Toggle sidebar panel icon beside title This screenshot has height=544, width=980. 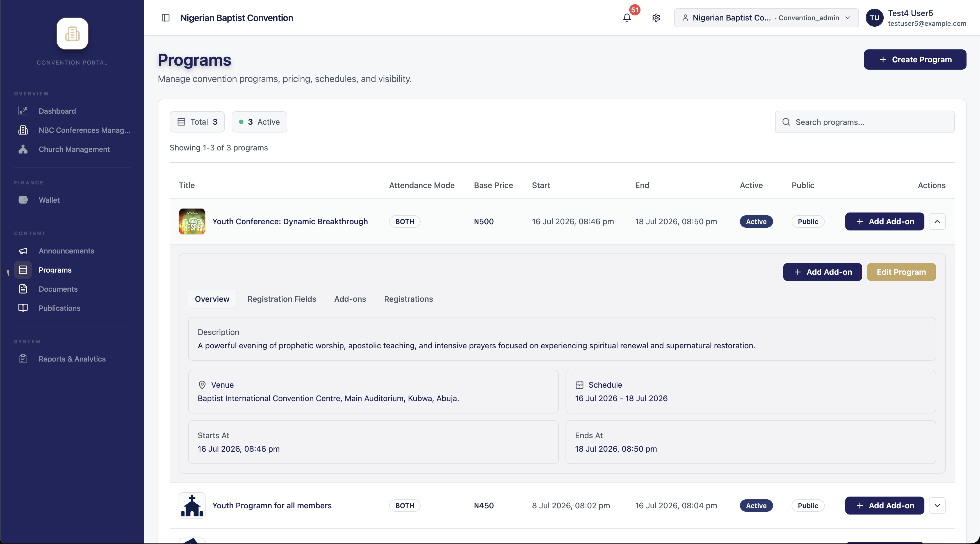(165, 18)
